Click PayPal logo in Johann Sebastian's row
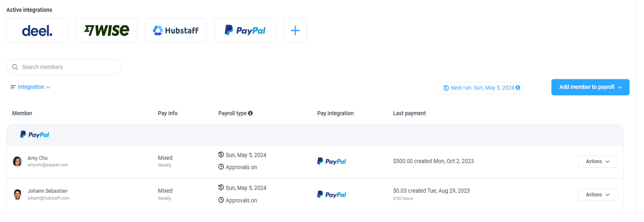Screen dimensions: 644x222 pos(331,194)
